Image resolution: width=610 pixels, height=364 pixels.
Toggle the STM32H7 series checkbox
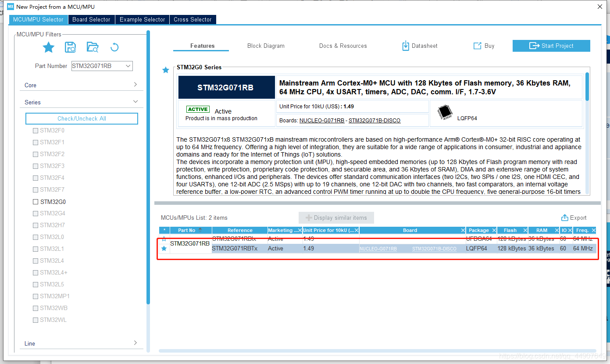(35, 225)
